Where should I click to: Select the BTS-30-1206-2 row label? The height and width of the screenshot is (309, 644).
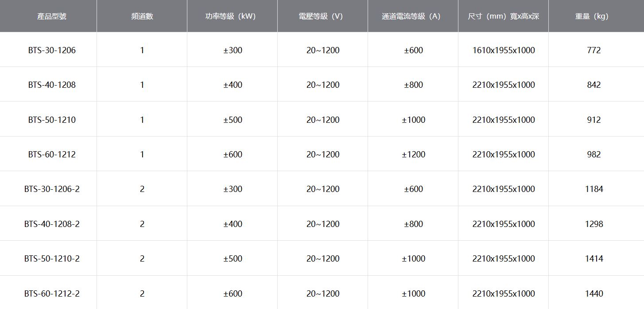coord(52,189)
